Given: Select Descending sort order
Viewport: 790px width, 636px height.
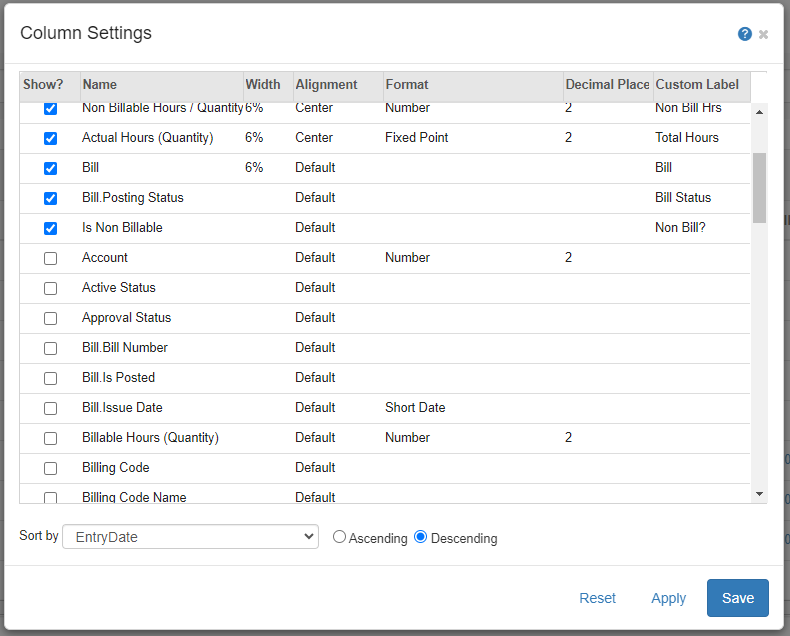Looking at the screenshot, I should [x=420, y=537].
